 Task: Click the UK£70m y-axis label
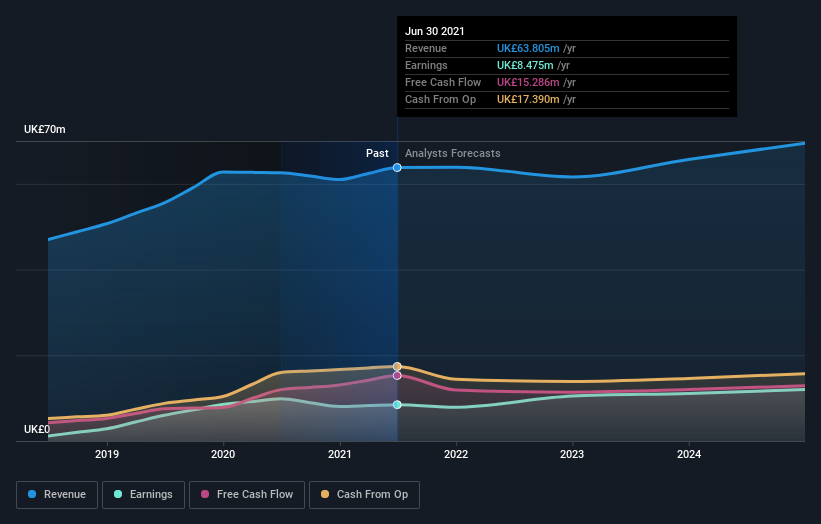pyautogui.click(x=45, y=129)
